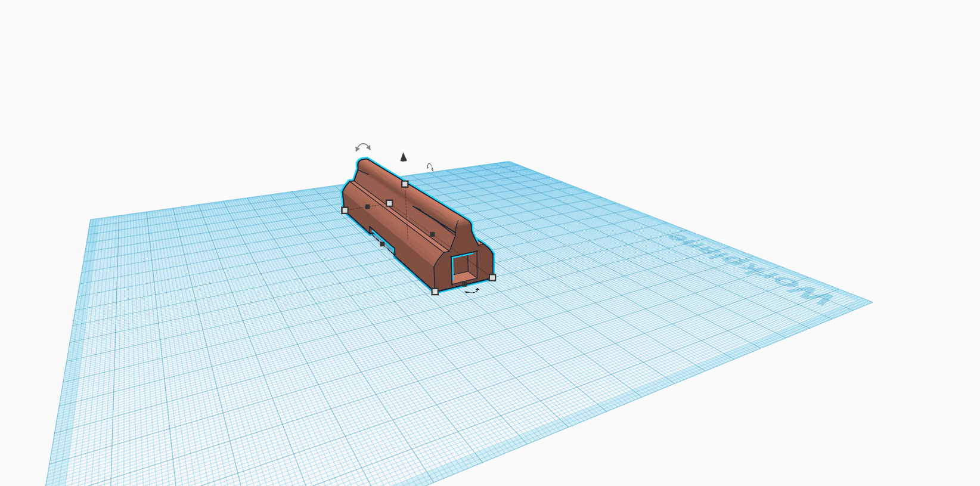Click the black midpoint handle on the far end edge

pos(367,207)
